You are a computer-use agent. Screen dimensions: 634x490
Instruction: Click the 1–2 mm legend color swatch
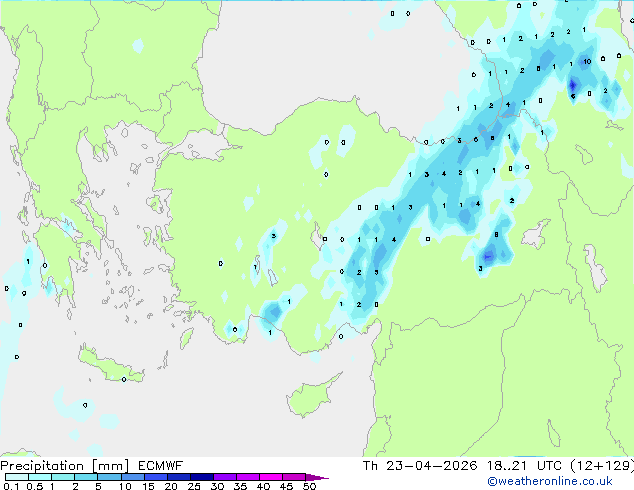63,477
